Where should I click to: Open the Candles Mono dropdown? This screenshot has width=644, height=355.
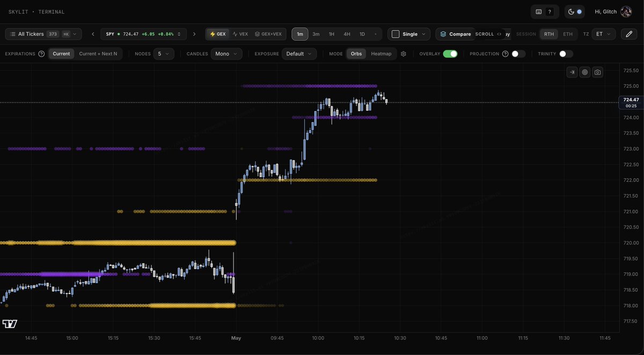pyautogui.click(x=226, y=54)
